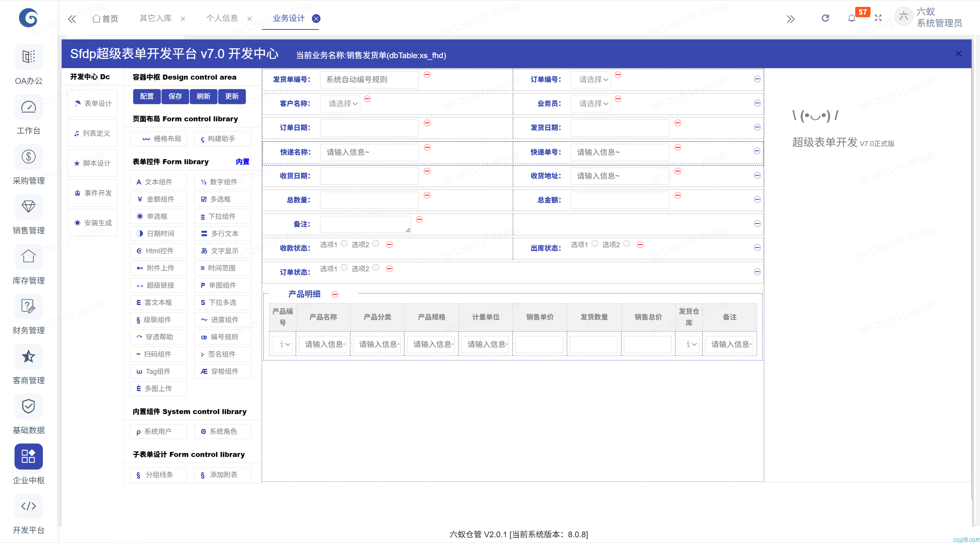Image resolution: width=980 pixels, height=543 pixels.
Task: Select 选项1 under 收款状态
Action: point(344,243)
